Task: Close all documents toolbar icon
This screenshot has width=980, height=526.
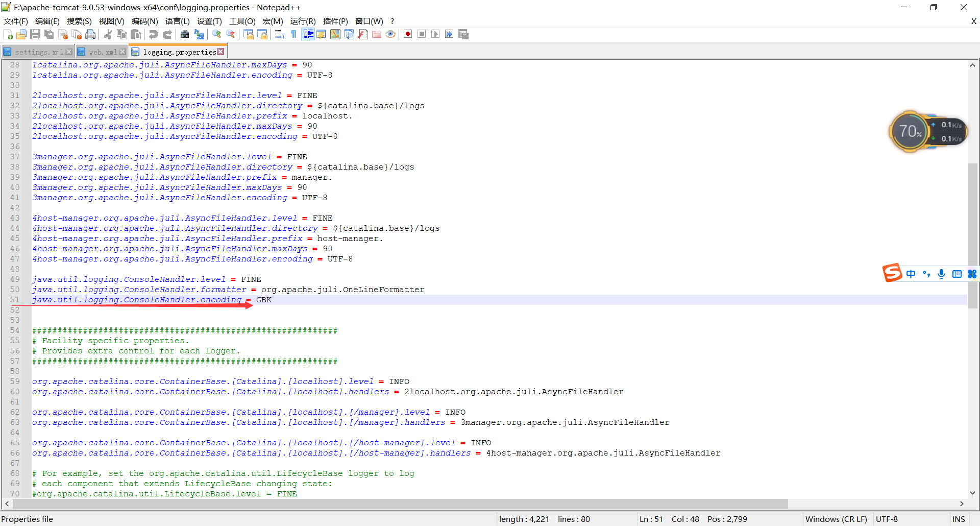Action: 77,34
